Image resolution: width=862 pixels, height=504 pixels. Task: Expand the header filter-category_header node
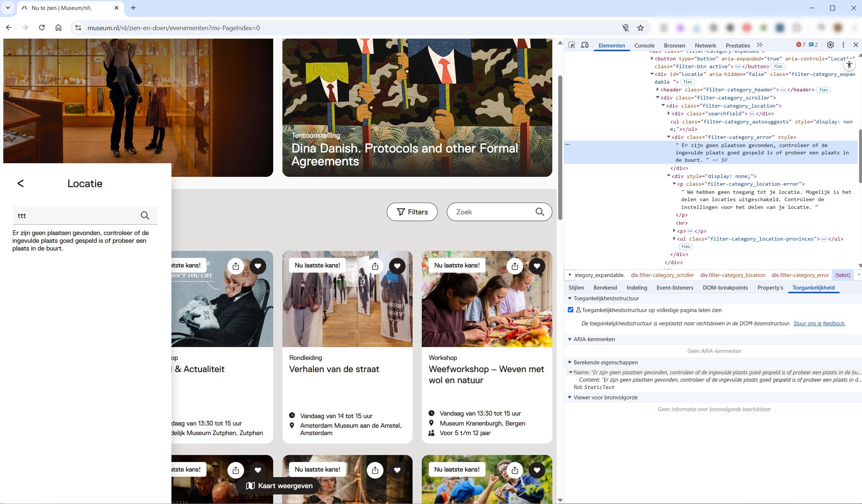pos(657,90)
